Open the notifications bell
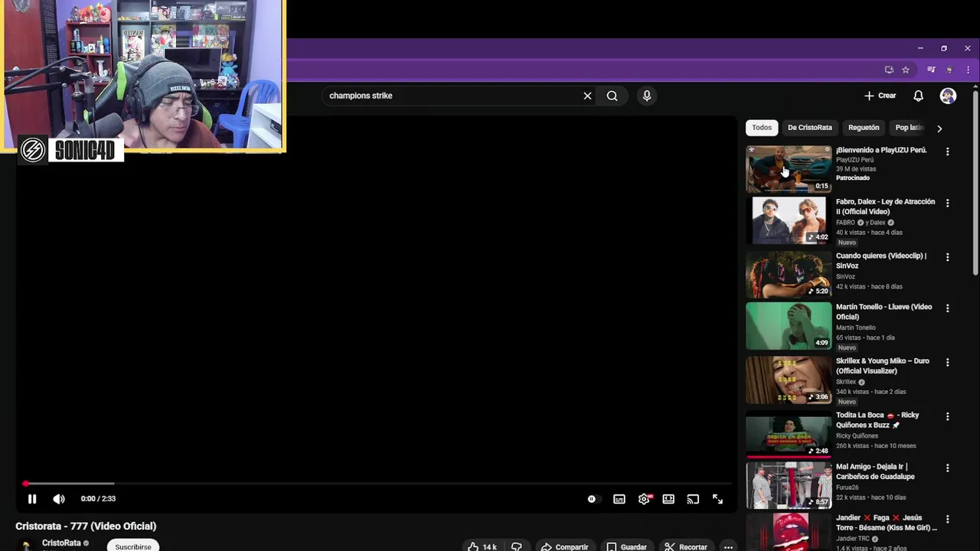The height and width of the screenshot is (551, 980). click(918, 96)
